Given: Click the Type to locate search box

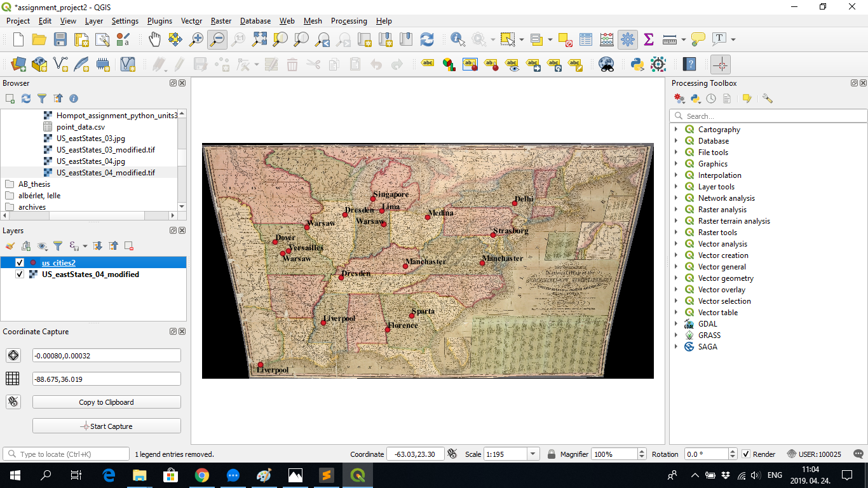Looking at the screenshot, I should coord(66,454).
